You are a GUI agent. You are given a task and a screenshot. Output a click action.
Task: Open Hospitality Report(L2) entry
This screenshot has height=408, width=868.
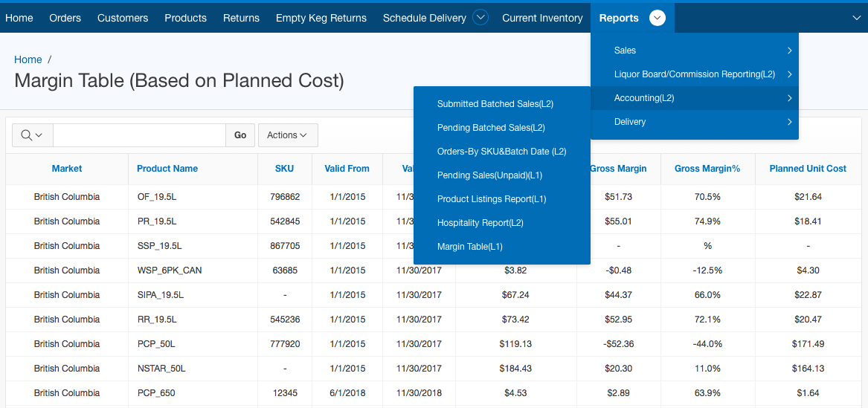480,223
